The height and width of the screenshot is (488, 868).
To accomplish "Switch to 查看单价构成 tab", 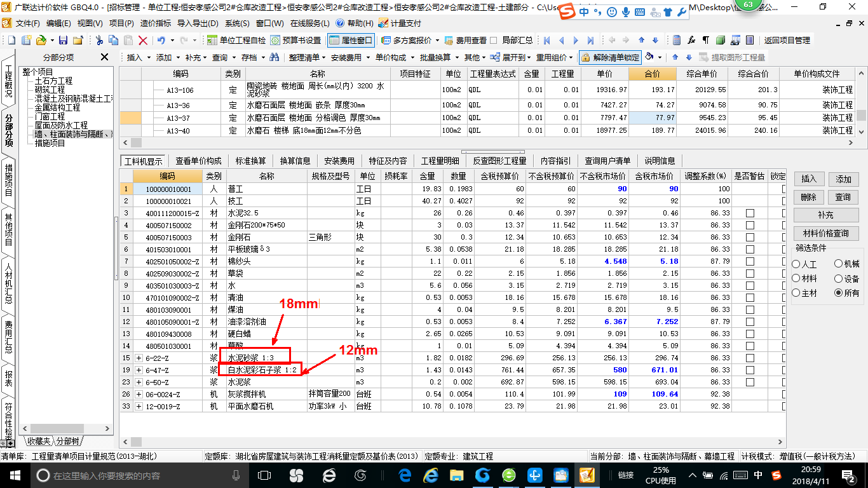I will [x=198, y=161].
